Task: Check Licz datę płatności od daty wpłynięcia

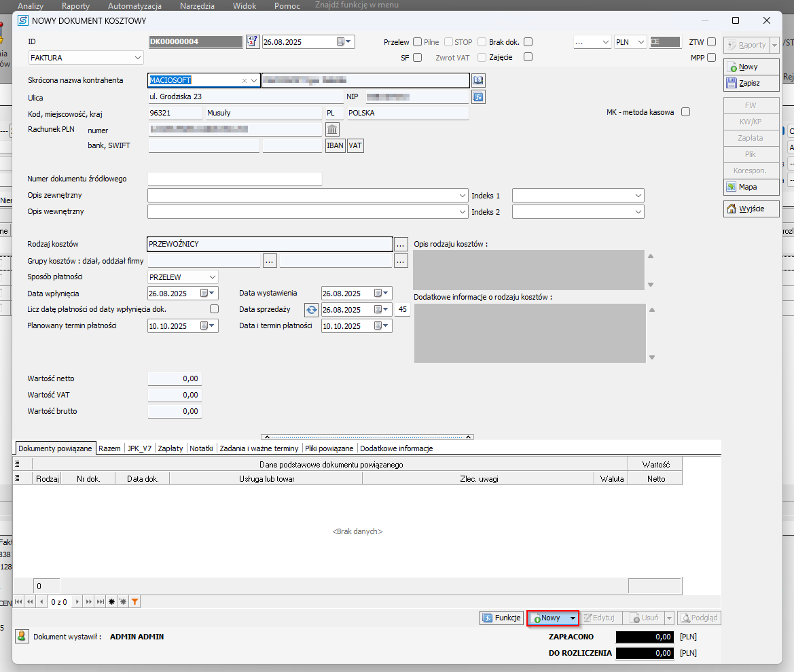Action: 215,309
